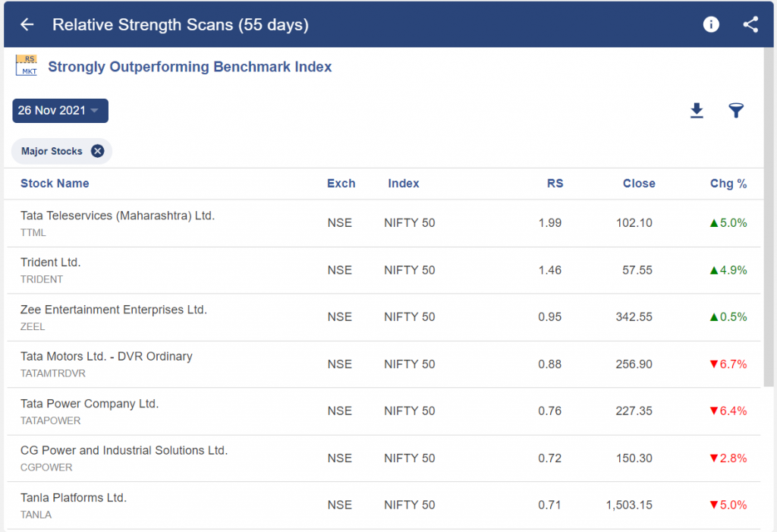Click the TATAMTRDVR ticker symbol
Screen dimensions: 777x532
[53, 373]
